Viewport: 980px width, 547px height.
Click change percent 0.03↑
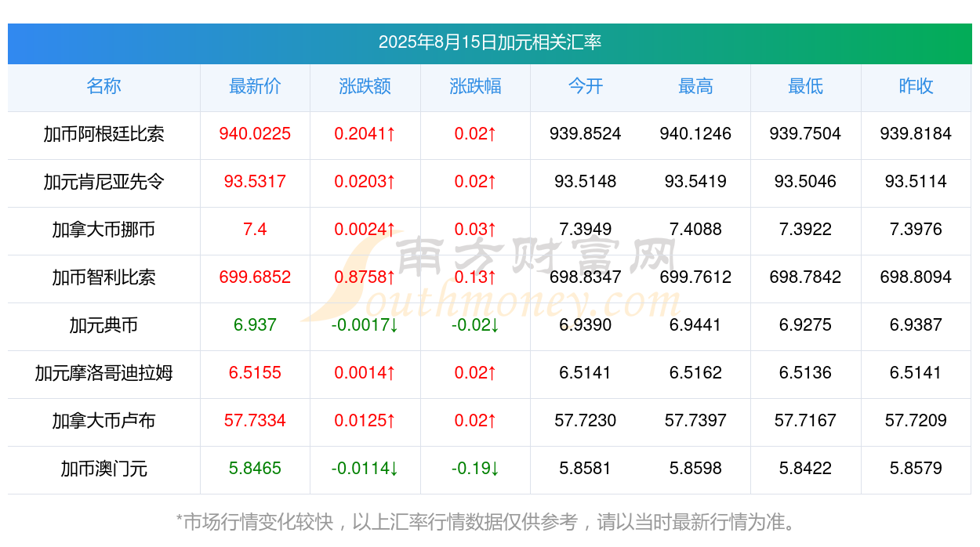coord(475,230)
